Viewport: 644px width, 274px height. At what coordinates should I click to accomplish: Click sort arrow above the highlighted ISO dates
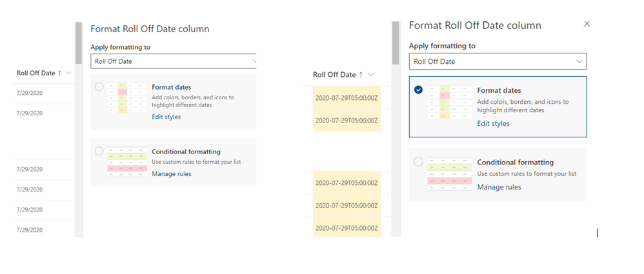361,75
